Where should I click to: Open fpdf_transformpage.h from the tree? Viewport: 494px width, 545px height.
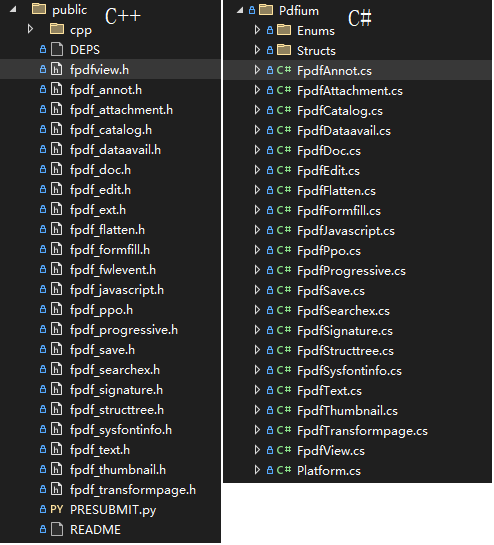point(133,490)
